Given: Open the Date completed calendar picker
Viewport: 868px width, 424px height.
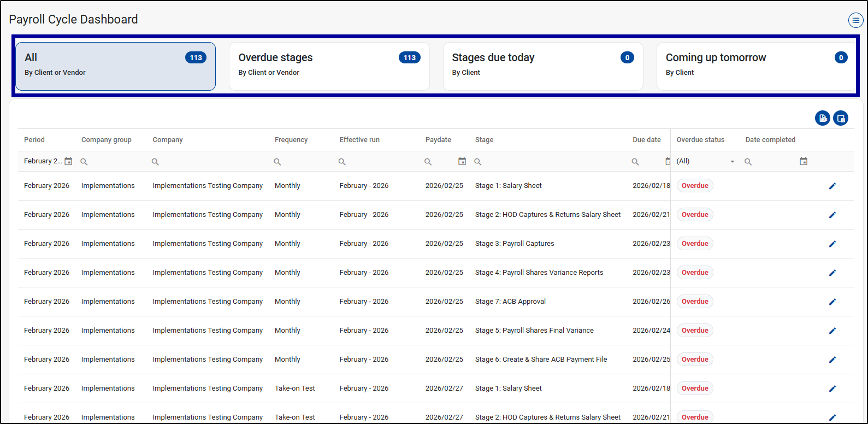Looking at the screenshot, I should tap(803, 161).
